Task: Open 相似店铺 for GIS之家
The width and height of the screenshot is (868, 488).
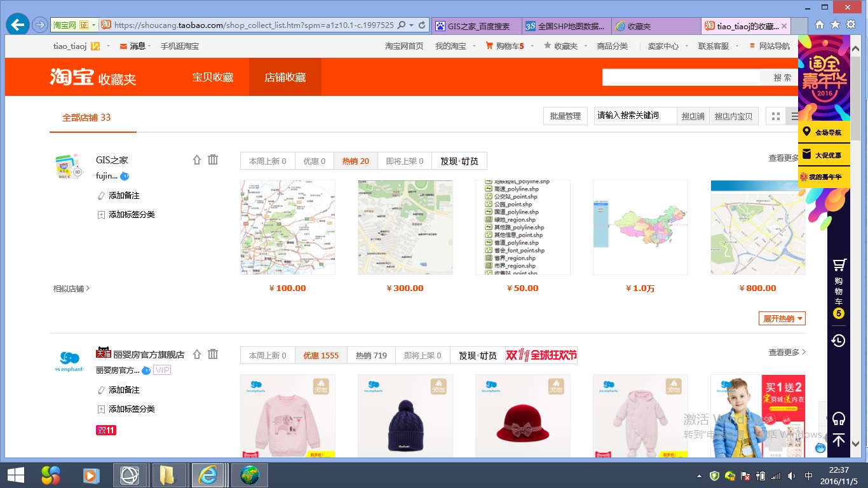Action: tap(71, 288)
